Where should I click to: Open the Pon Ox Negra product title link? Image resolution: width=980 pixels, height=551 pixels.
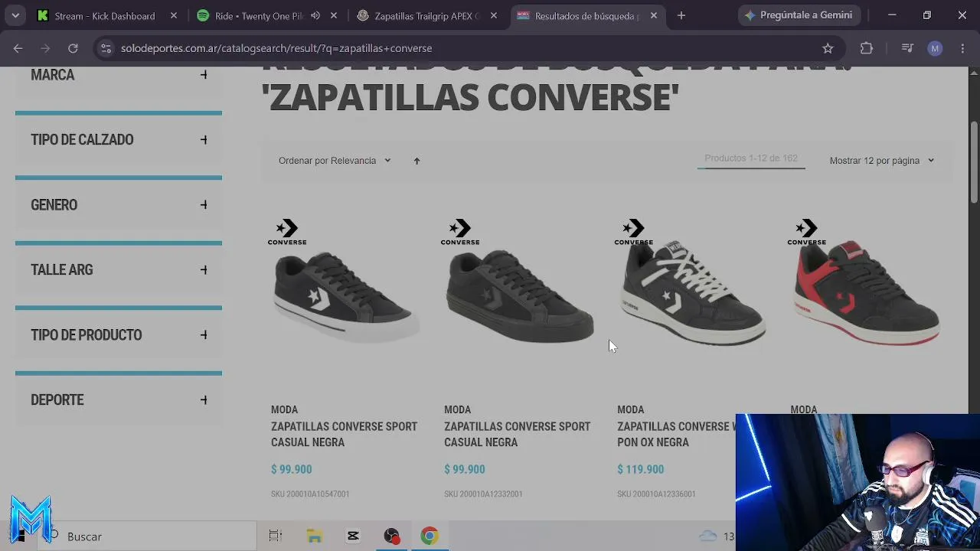(675, 435)
